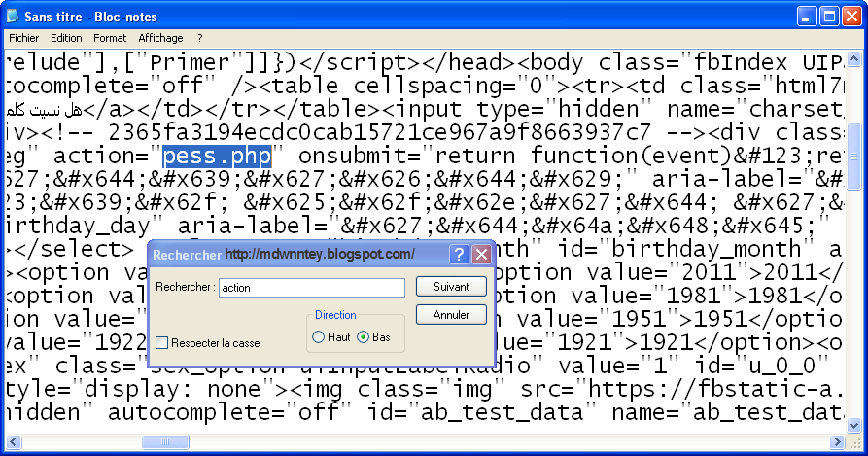The image size is (868, 456).
Task: Open the Edition menu
Action: point(66,38)
